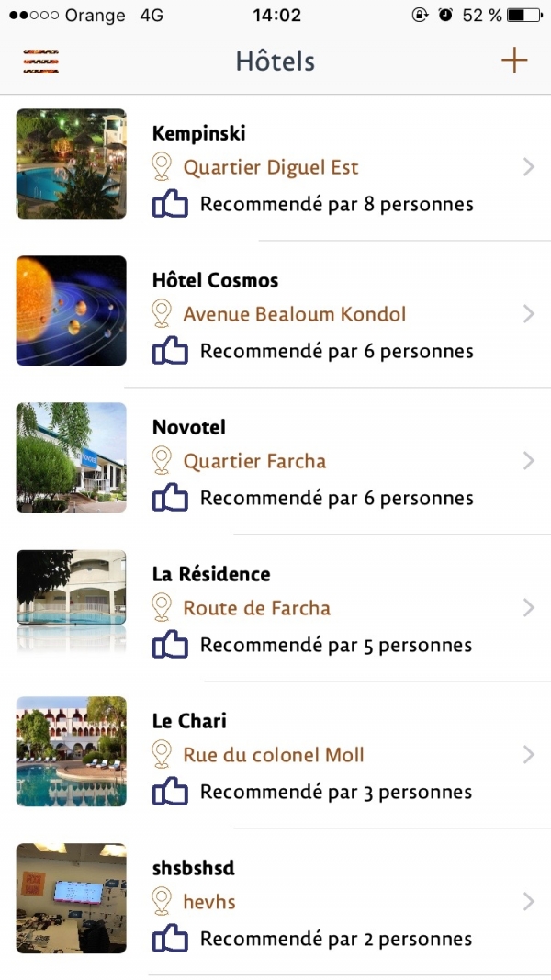
Task: Tap location pin beside Route de Farcha
Action: click(163, 608)
